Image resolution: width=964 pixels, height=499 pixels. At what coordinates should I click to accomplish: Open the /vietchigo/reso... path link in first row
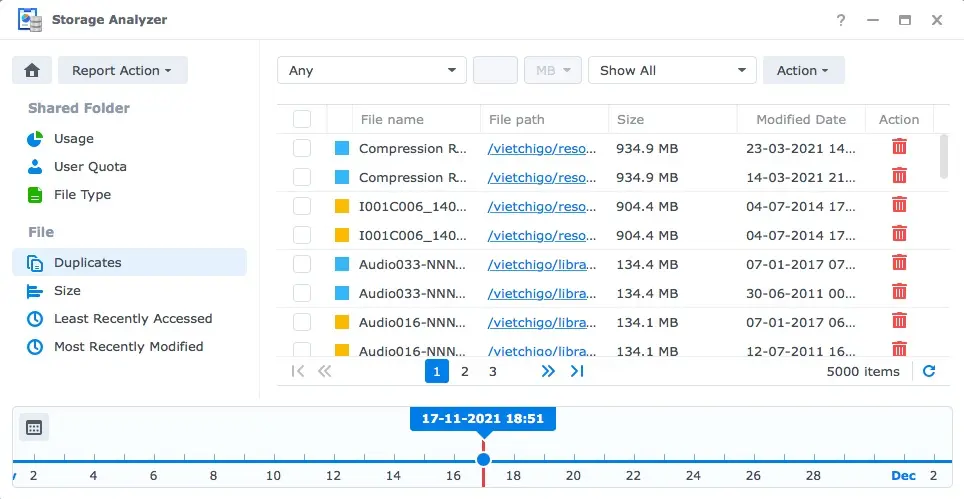(x=542, y=149)
